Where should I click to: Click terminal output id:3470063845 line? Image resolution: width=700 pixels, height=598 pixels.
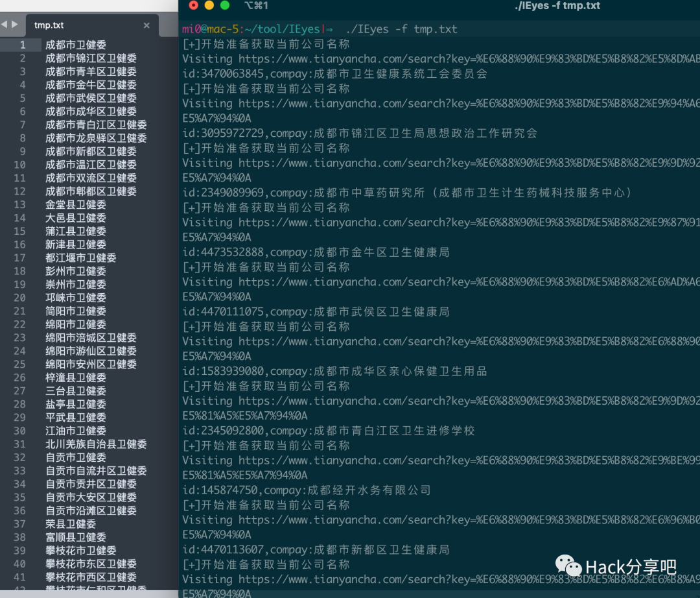pyautogui.click(x=335, y=74)
